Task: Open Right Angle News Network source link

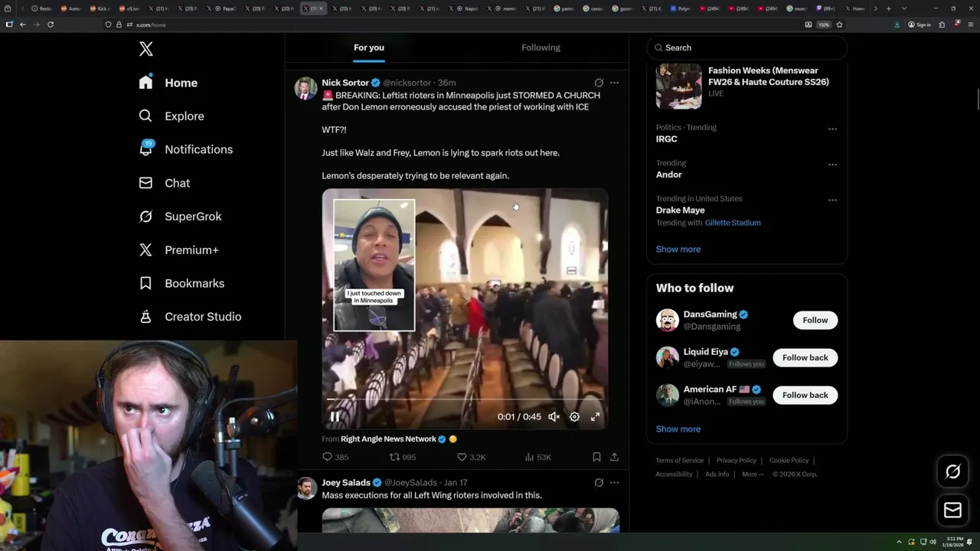Action: click(x=388, y=439)
